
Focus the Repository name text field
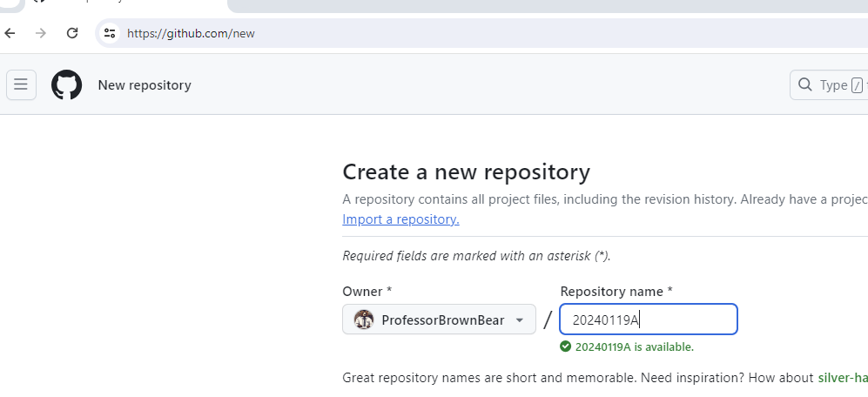(648, 320)
